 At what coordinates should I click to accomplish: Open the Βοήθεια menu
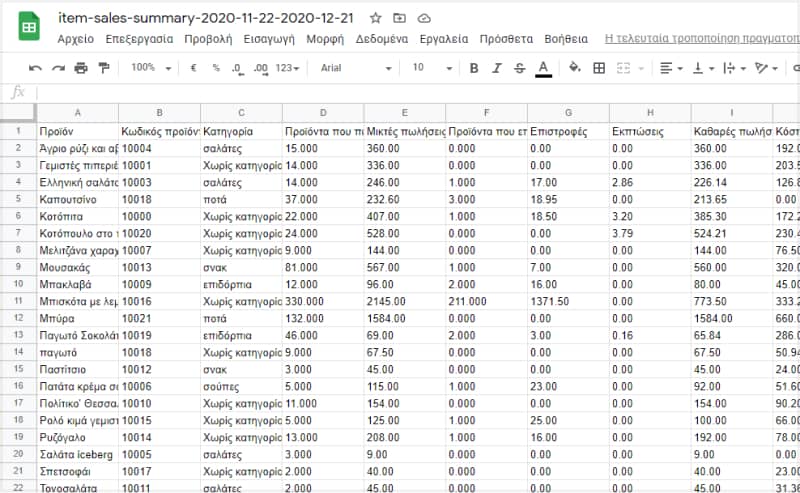[566, 39]
